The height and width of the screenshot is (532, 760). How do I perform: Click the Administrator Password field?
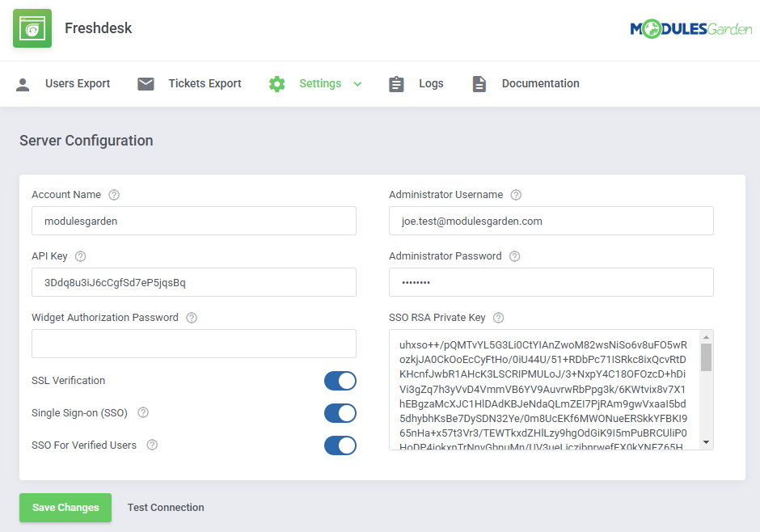tap(551, 282)
